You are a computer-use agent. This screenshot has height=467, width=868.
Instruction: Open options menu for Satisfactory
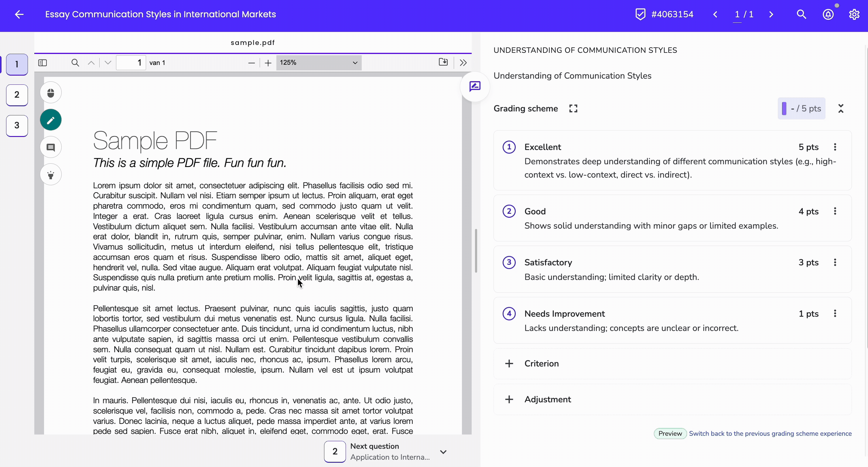[x=835, y=262]
